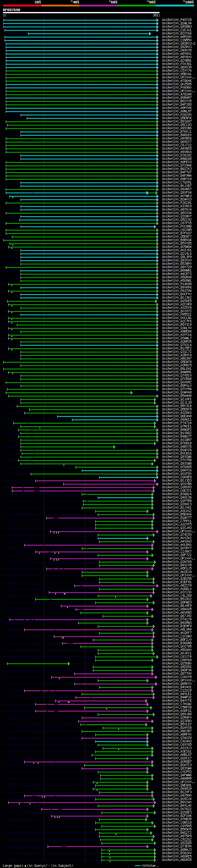
Task: Click the short cyan alignment bar for UniRef100_B2XYG6
Action: coord(90,33)
